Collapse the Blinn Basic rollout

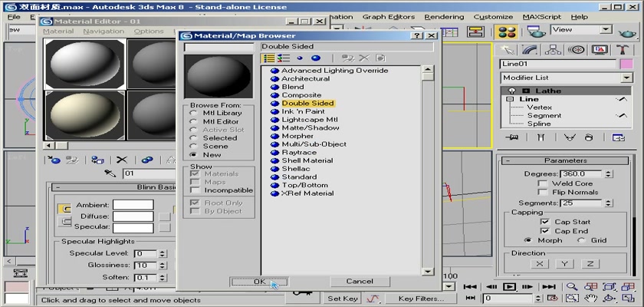tap(58, 187)
